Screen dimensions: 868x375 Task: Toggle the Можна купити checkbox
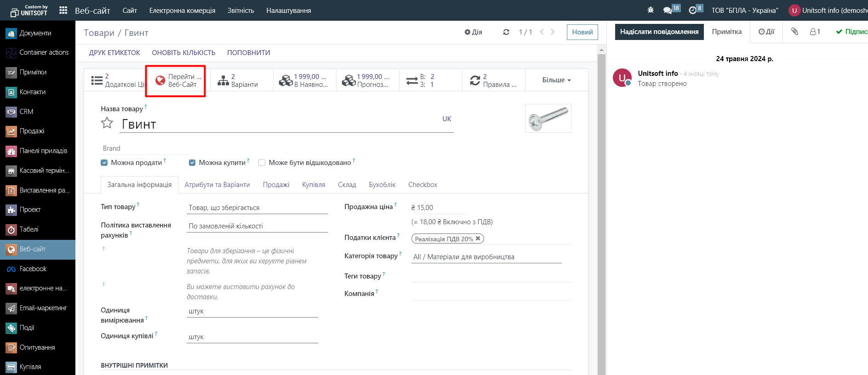tap(192, 163)
